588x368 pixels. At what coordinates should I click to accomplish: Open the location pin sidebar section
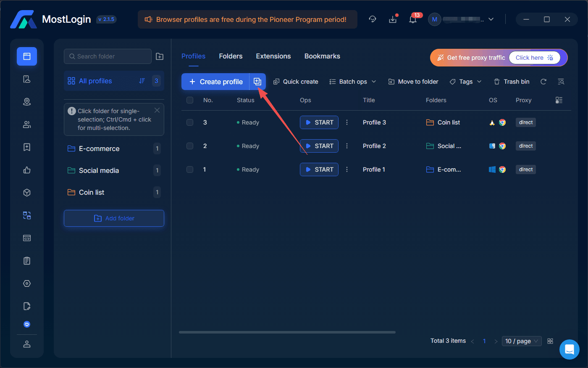coord(27,102)
